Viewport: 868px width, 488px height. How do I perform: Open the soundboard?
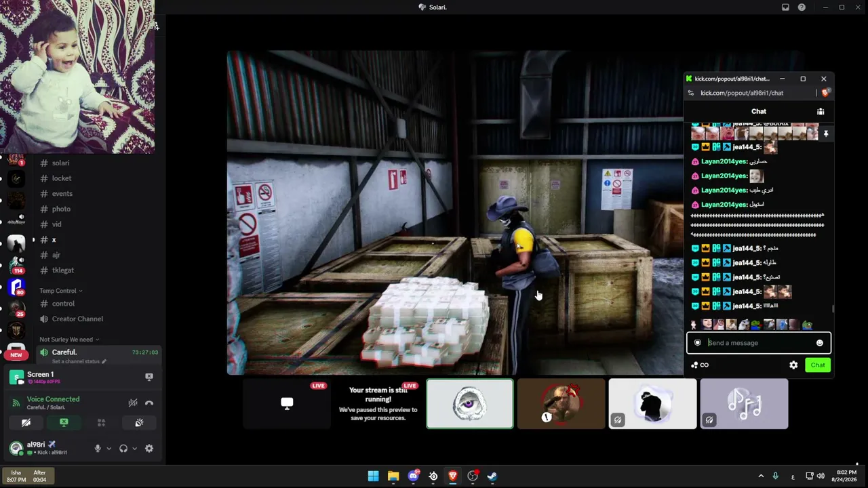point(139,422)
